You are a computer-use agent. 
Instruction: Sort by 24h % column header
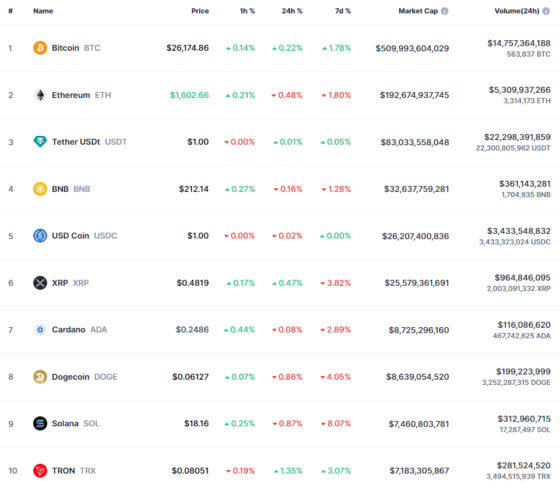coord(292,11)
